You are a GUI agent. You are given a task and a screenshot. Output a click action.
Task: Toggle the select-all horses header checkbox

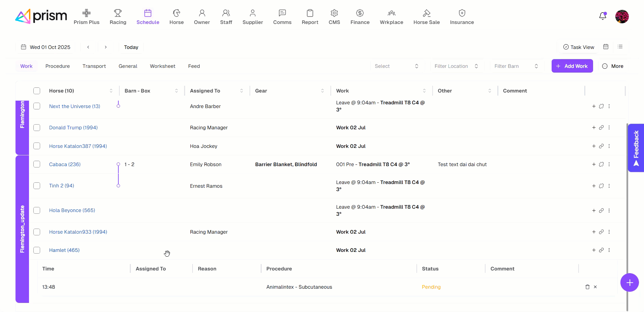(x=37, y=91)
